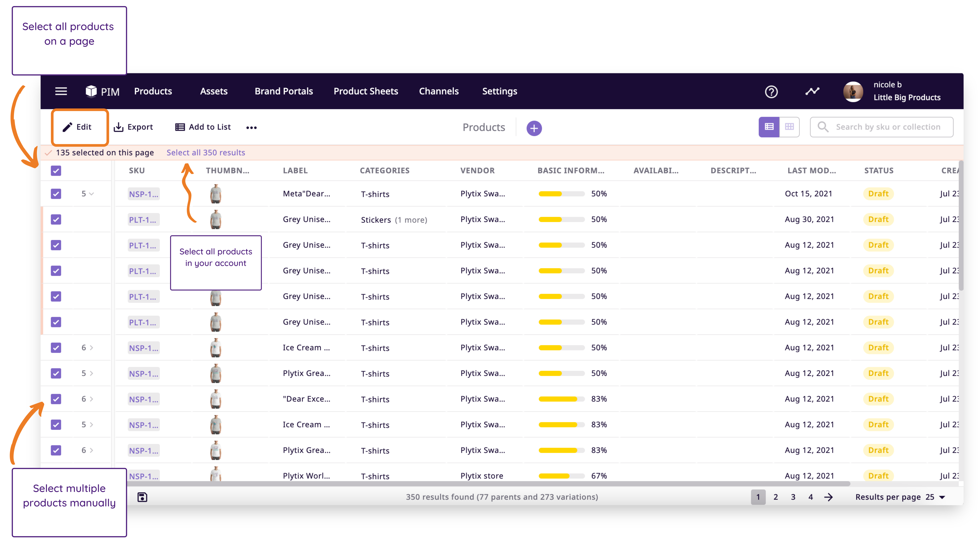Sort by the SKU column header
The image size is (980, 551).
point(137,171)
